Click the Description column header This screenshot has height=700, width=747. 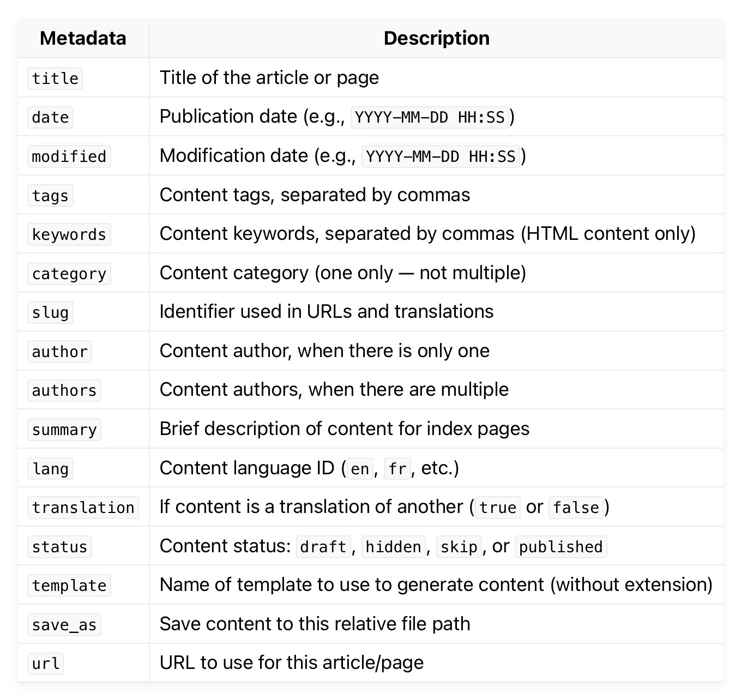tap(436, 38)
